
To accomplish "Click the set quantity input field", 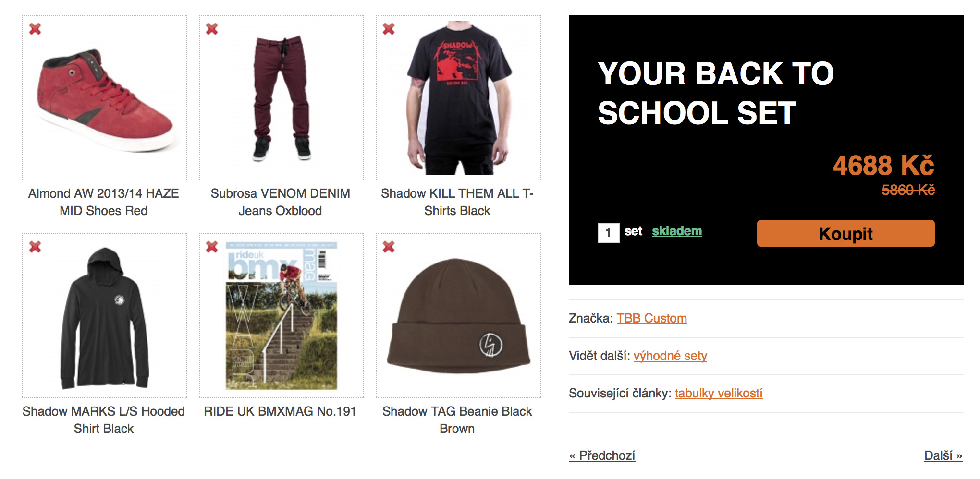I will [608, 233].
